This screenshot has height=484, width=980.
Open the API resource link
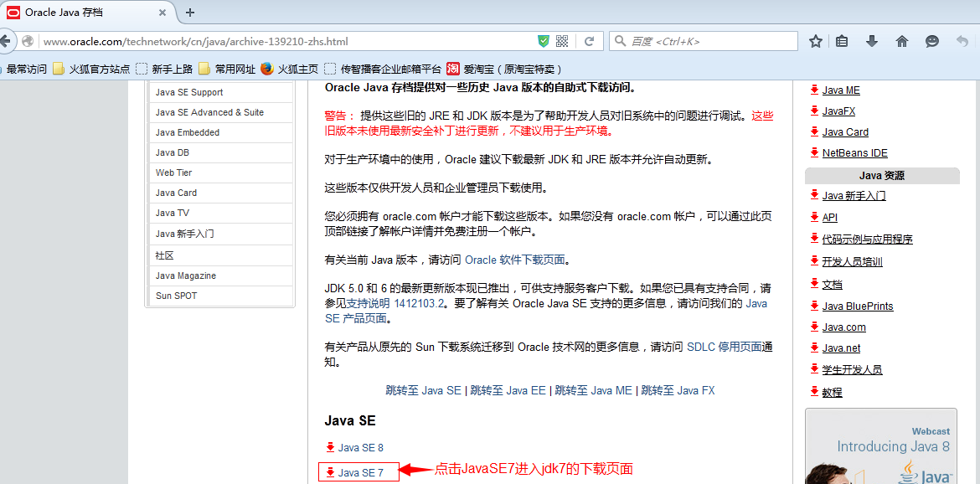coord(829,218)
